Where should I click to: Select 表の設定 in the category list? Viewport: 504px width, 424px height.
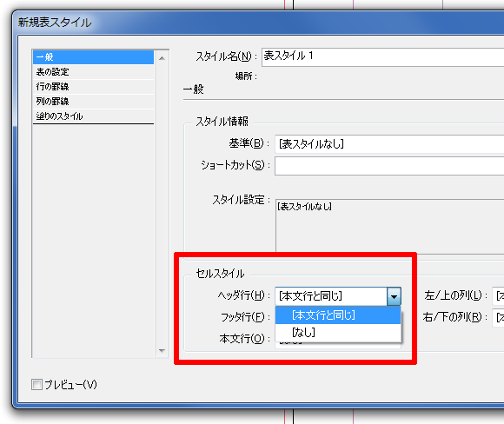coord(93,72)
